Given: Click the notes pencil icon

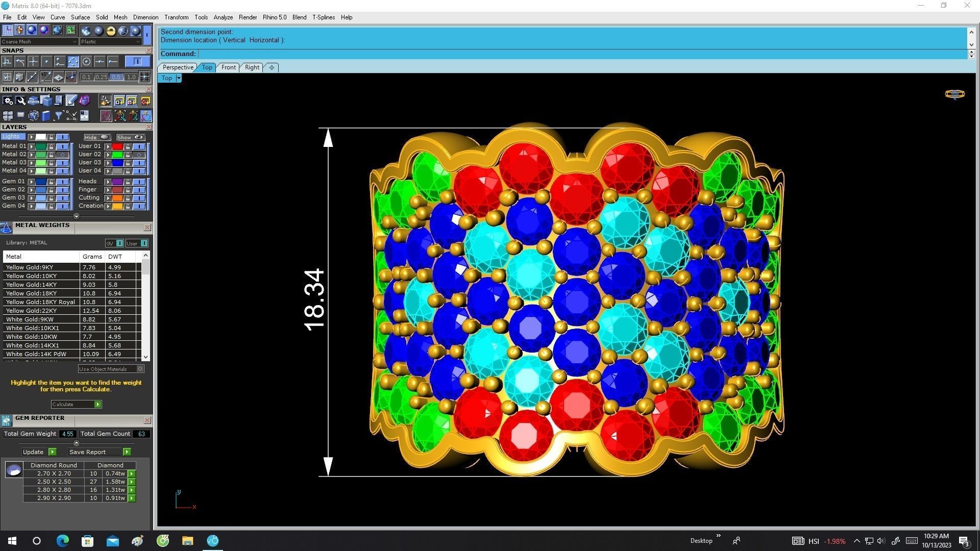Looking at the screenshot, I should [71, 101].
